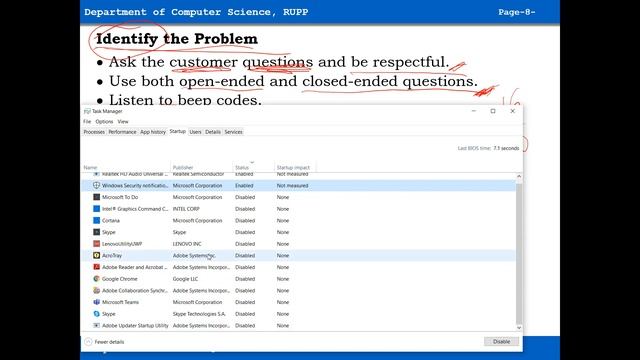640x360 pixels.
Task: Click the Microsoft Teams icon
Action: coord(96,302)
